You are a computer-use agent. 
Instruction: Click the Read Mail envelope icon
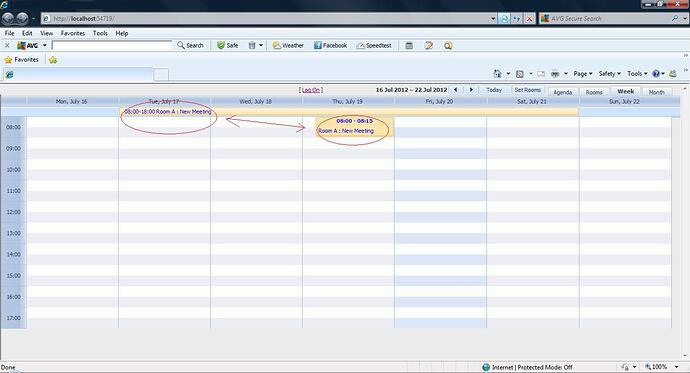pyautogui.click(x=541, y=74)
